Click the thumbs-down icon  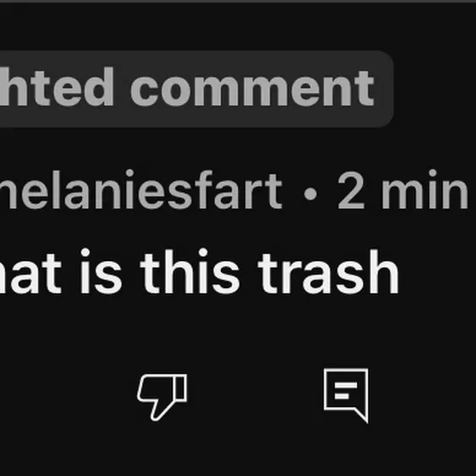click(x=162, y=397)
